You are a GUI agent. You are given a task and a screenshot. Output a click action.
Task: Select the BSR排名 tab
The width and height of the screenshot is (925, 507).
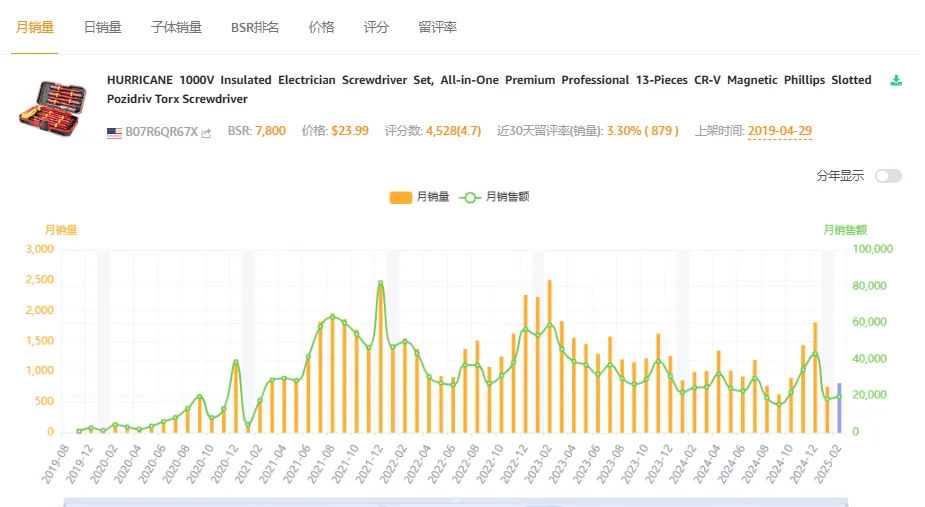[x=255, y=27]
